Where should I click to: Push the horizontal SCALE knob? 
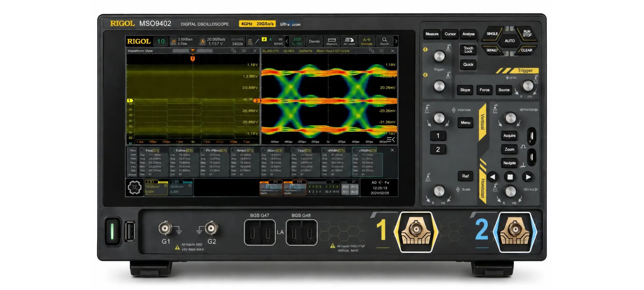tap(510, 192)
